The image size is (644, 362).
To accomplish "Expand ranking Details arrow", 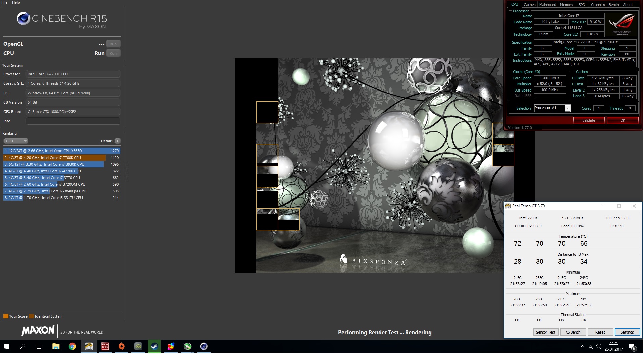I will coord(118,141).
